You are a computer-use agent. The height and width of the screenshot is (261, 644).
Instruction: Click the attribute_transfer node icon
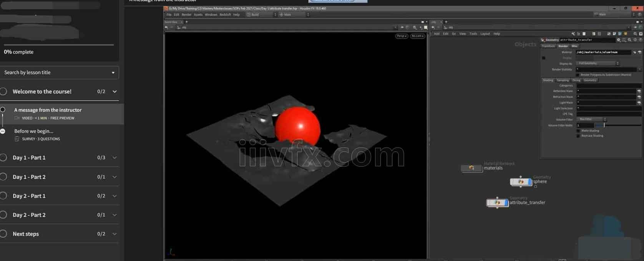point(497,203)
